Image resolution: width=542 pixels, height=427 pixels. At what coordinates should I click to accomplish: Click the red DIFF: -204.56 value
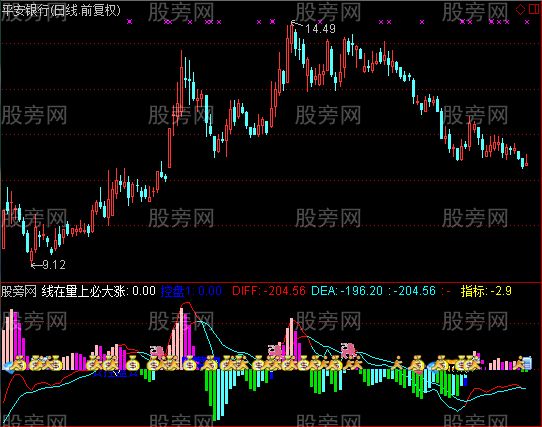click(269, 291)
